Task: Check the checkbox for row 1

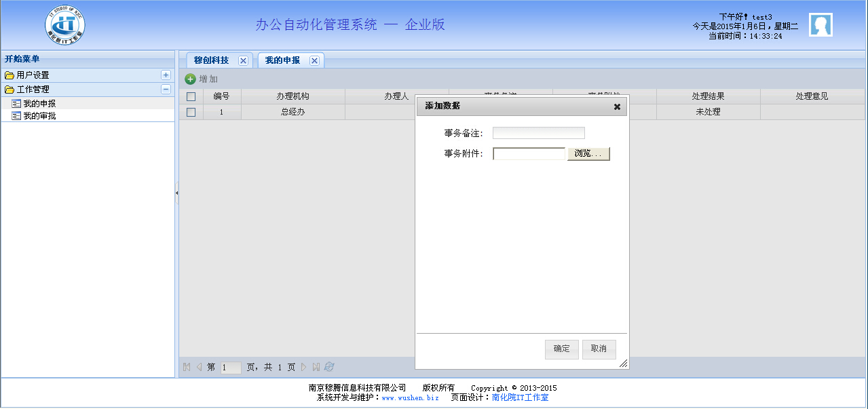Action: (191, 112)
